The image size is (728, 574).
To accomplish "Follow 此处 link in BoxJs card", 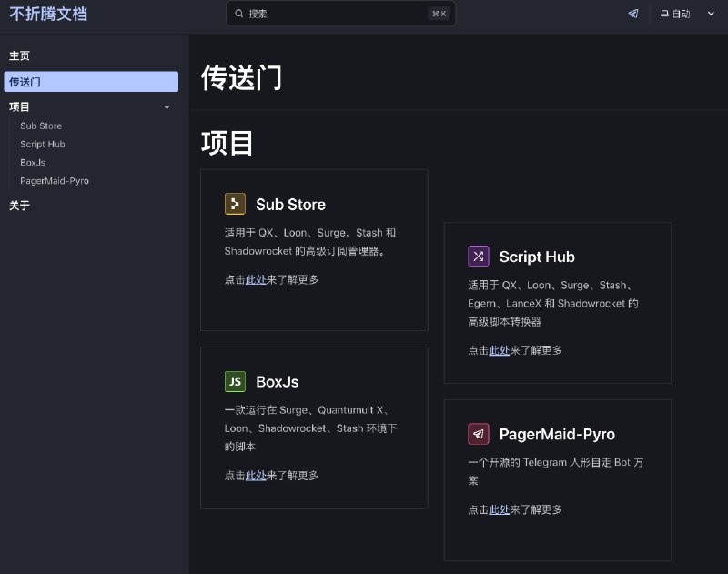I will [256, 476].
